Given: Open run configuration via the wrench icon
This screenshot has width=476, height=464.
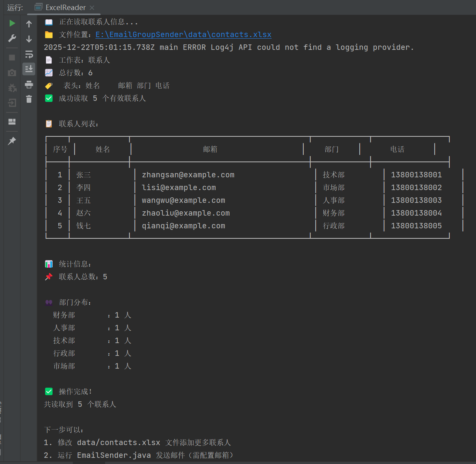Looking at the screenshot, I should pos(12,38).
